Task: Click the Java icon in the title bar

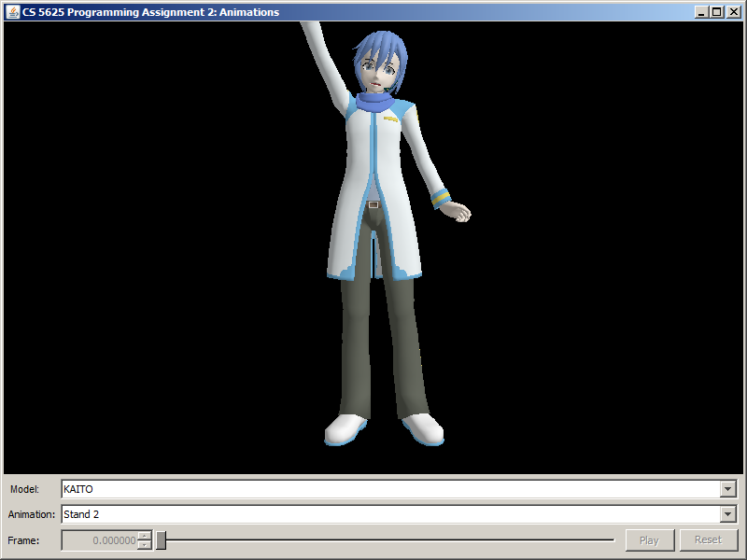Action: [x=13, y=12]
